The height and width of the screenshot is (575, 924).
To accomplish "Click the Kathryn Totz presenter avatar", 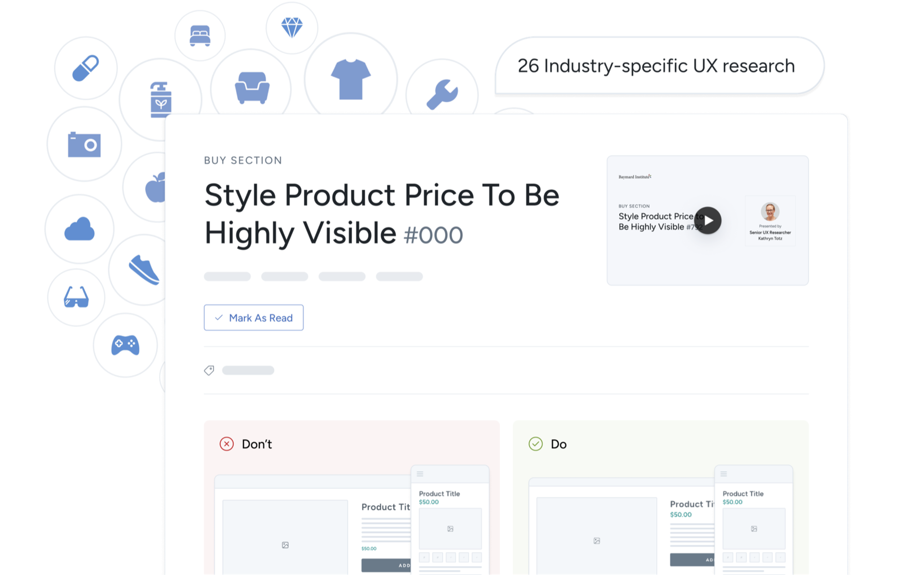I will (x=770, y=211).
